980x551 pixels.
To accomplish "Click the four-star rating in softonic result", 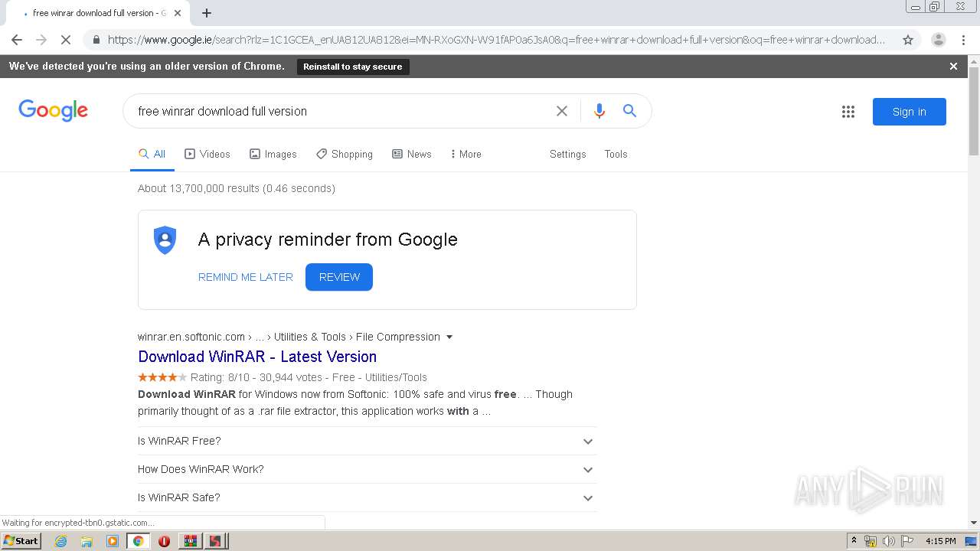I will point(162,377).
